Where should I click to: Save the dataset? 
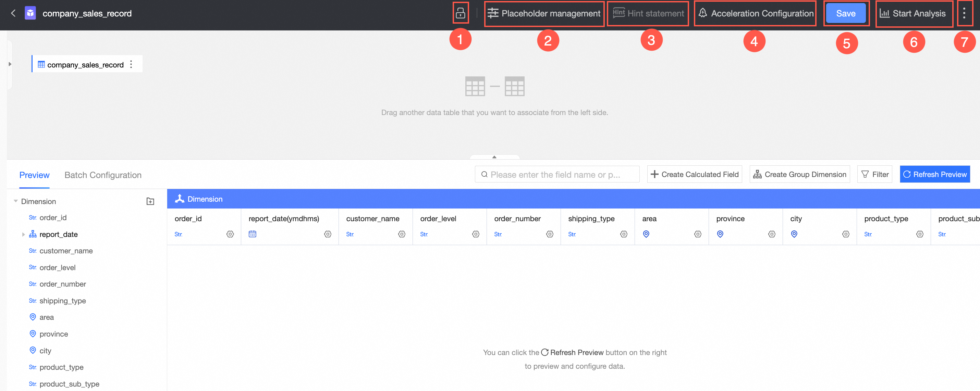tap(846, 13)
